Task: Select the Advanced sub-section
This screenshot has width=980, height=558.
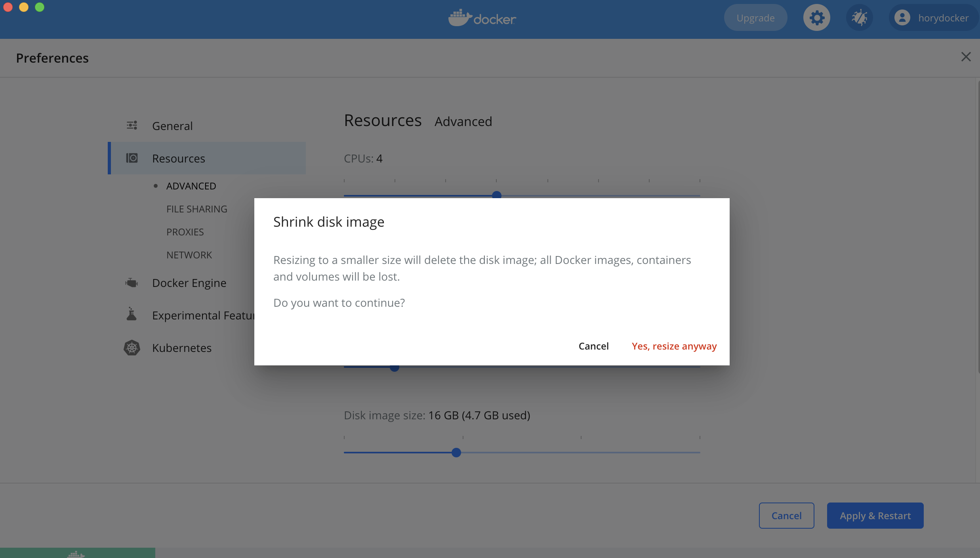Action: pyautogui.click(x=191, y=186)
